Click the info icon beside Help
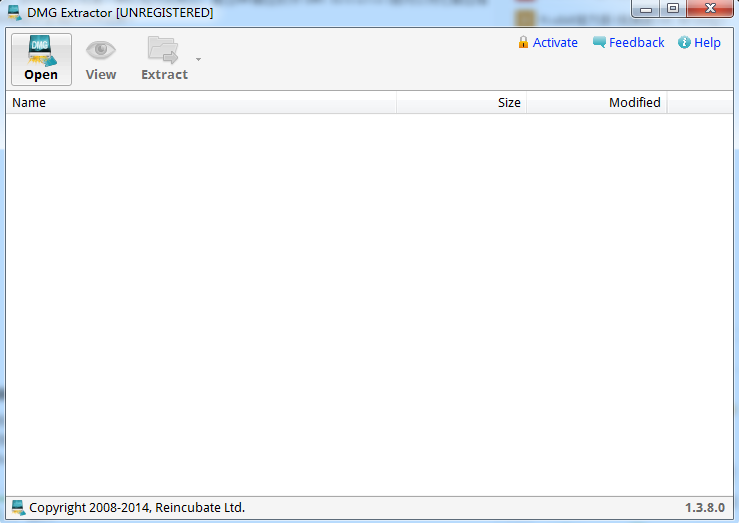739x523 pixels. click(684, 42)
